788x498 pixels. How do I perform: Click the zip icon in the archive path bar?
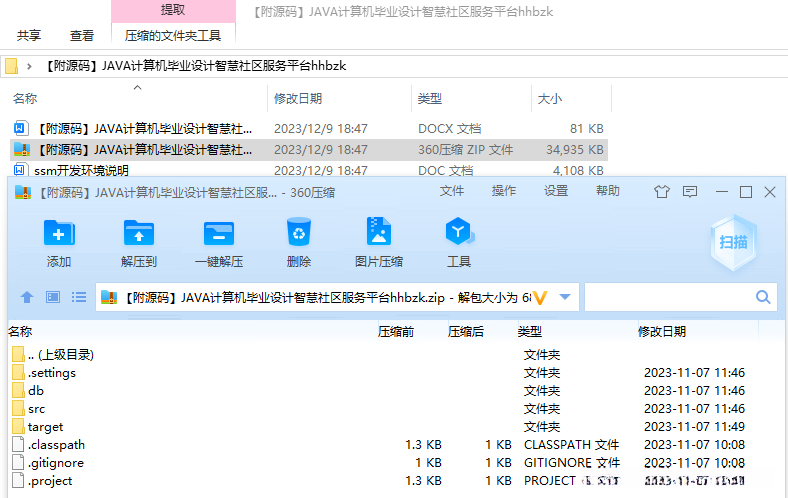[x=109, y=297]
